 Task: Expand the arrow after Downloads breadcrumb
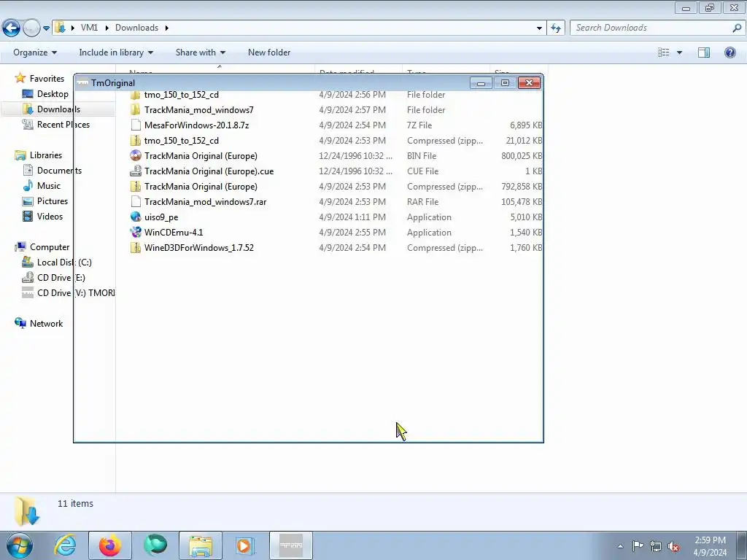(x=167, y=28)
